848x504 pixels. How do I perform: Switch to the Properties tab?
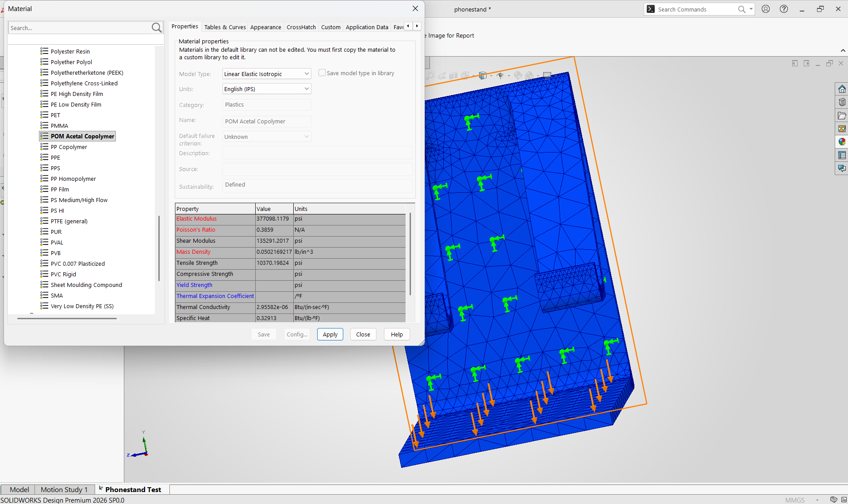click(185, 27)
